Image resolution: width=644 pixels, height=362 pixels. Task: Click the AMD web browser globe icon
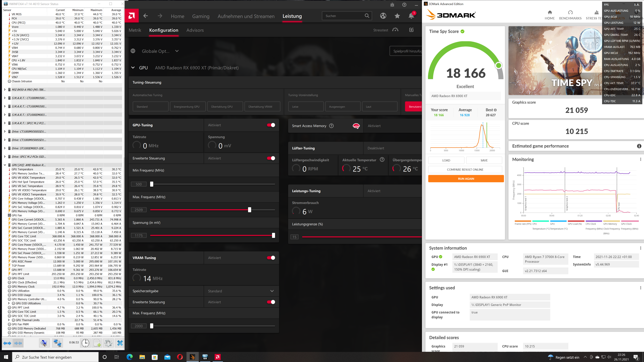coord(383,16)
